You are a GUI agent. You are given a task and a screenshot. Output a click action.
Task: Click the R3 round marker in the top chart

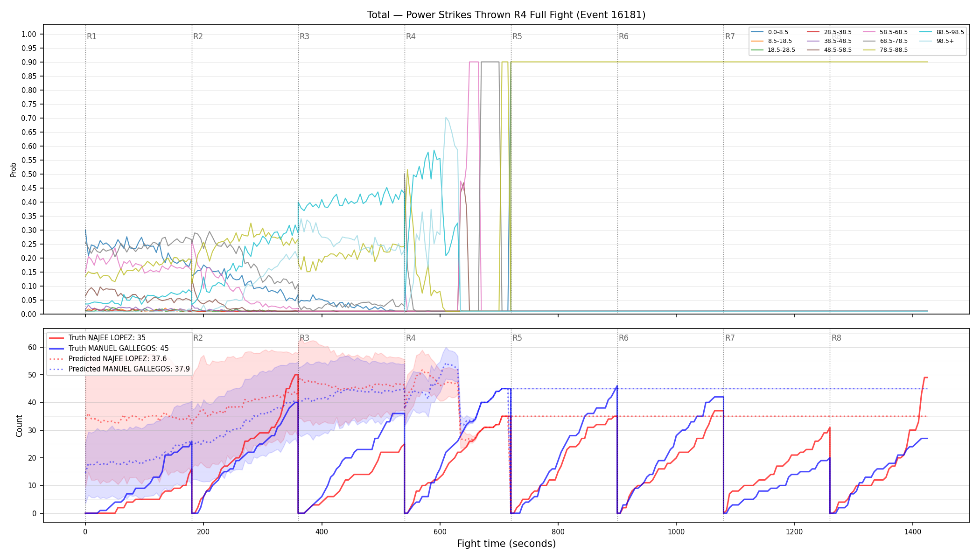point(304,36)
